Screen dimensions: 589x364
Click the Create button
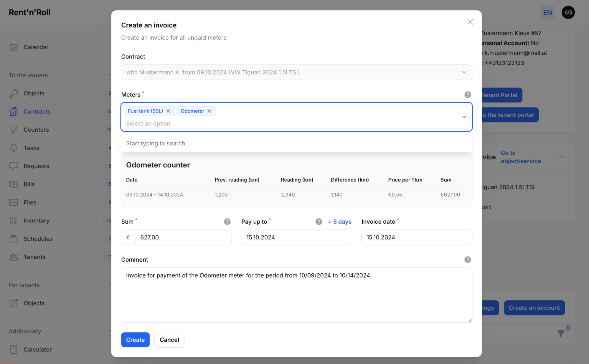[x=135, y=340]
